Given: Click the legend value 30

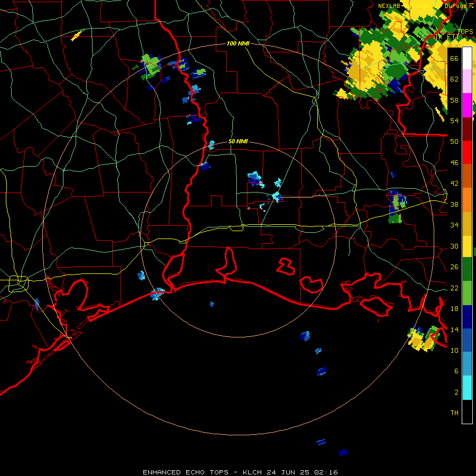Looking at the screenshot, I should [454, 246].
